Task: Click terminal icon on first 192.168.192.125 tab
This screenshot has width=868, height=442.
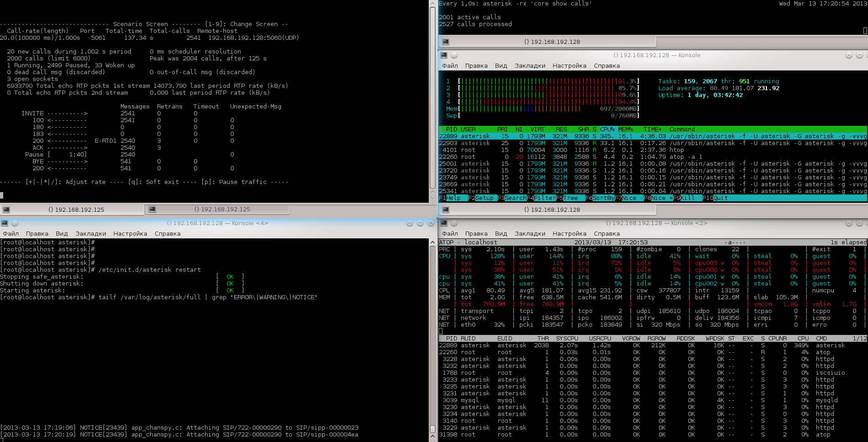Action: coord(6,210)
